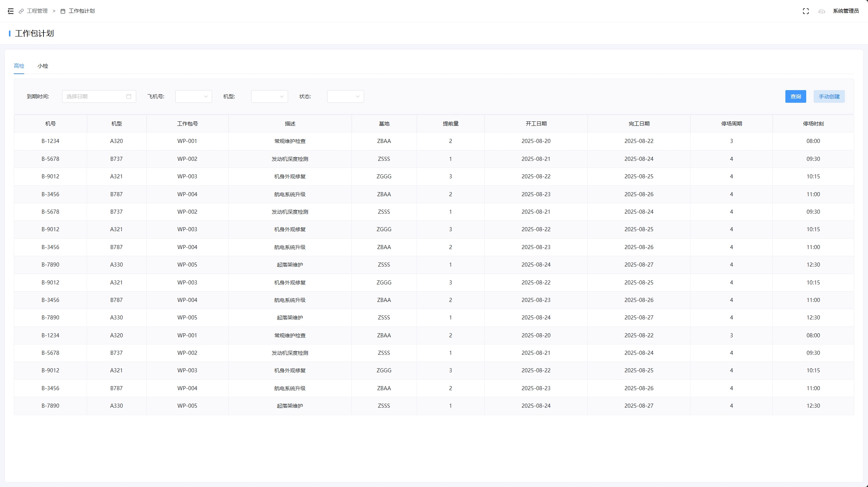The image size is (868, 487).
Task: Click the first 起落架维护 description cell
Action: (290, 265)
